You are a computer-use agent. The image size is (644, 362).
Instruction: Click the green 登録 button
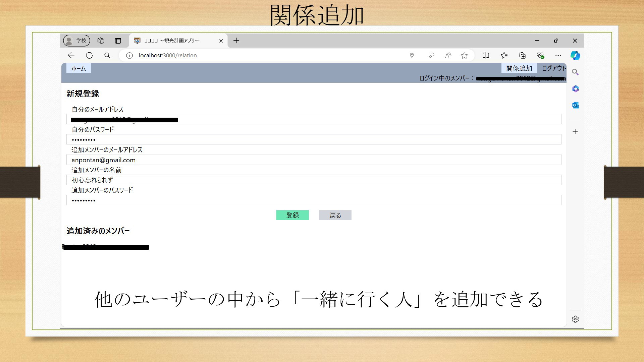pos(292,215)
